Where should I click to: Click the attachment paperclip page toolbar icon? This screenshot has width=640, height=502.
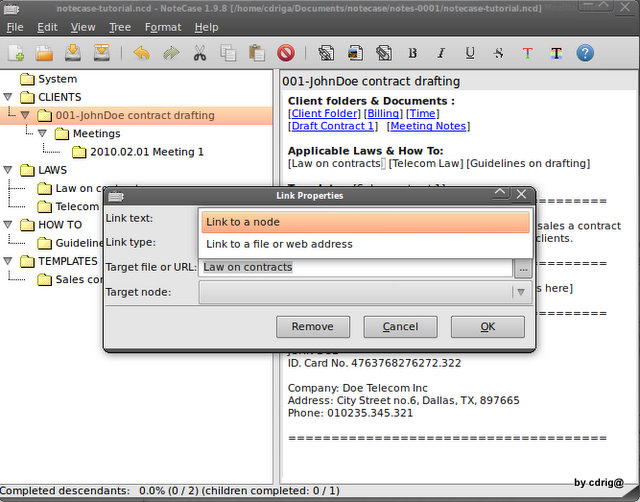tap(384, 53)
